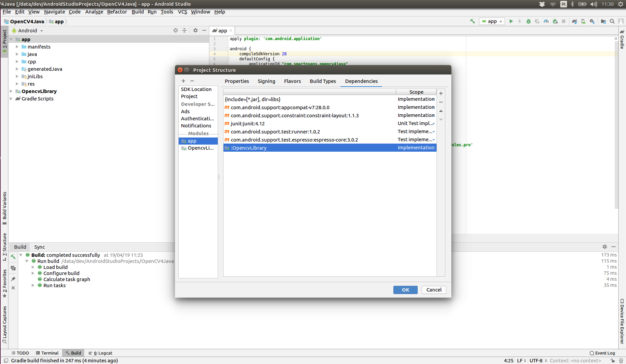626x364 pixels.
Task: Hide the Project panel with minus icon
Action: 204,30
